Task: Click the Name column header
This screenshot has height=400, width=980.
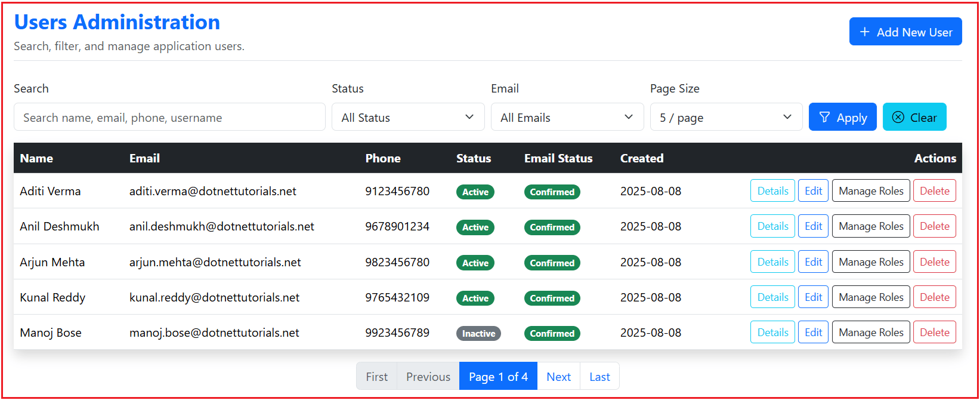Action: [36, 158]
